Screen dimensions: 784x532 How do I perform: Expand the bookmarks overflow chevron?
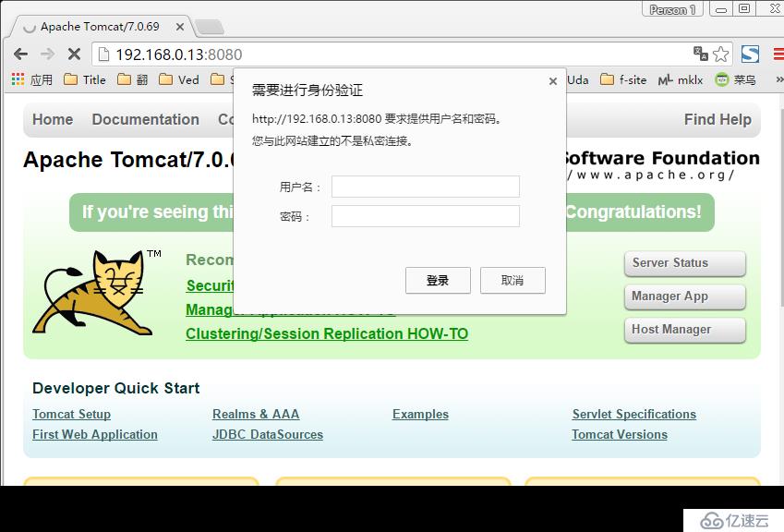pos(779,79)
